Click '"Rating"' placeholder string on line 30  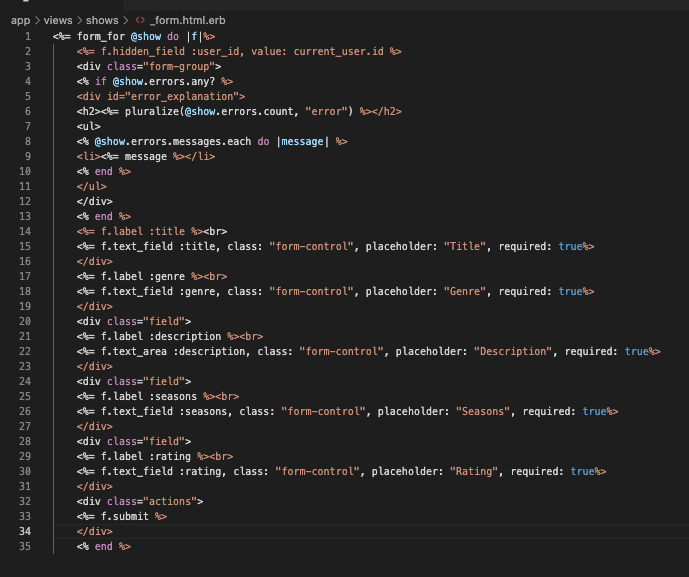click(x=474, y=472)
